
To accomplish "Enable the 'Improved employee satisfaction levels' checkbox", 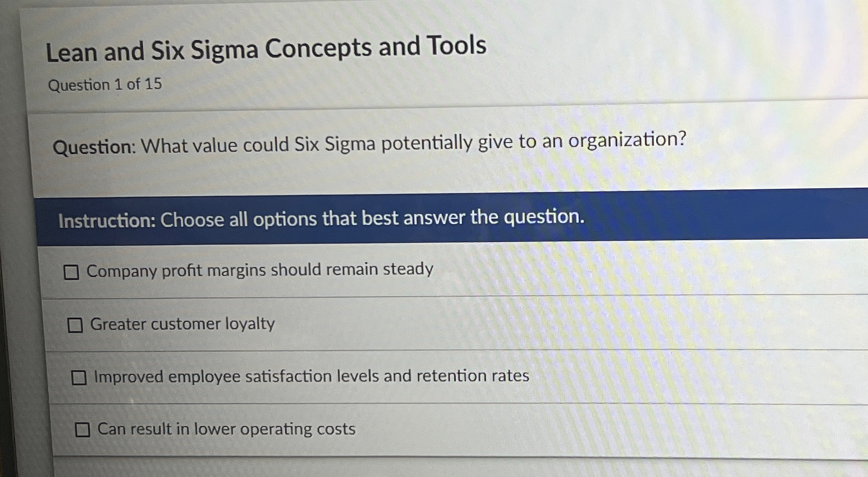I will coord(79,376).
